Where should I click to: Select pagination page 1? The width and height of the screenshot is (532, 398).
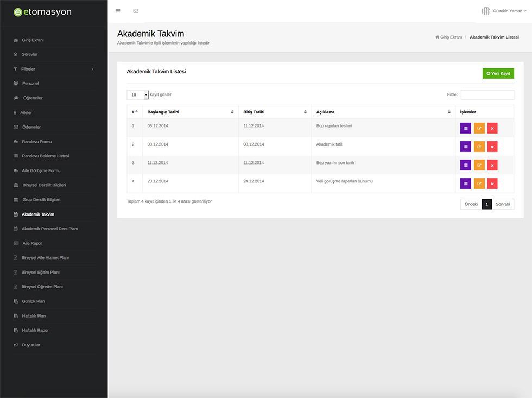point(486,204)
